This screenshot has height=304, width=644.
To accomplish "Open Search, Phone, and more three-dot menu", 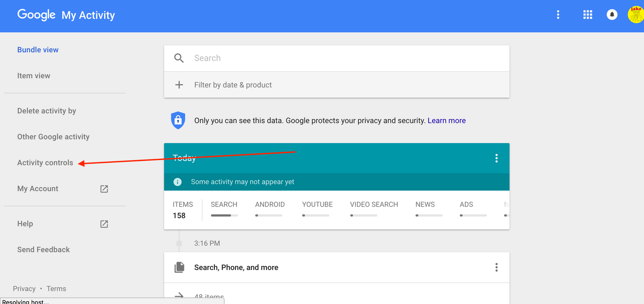I will point(497,268).
